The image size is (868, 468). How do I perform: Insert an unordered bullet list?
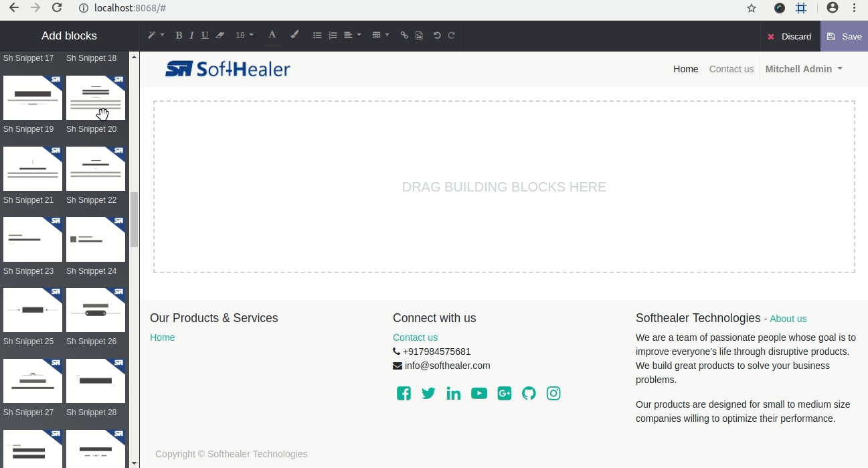point(317,35)
